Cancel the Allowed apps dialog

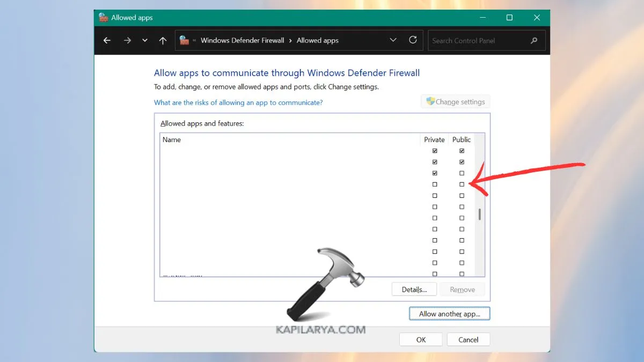pyautogui.click(x=469, y=339)
